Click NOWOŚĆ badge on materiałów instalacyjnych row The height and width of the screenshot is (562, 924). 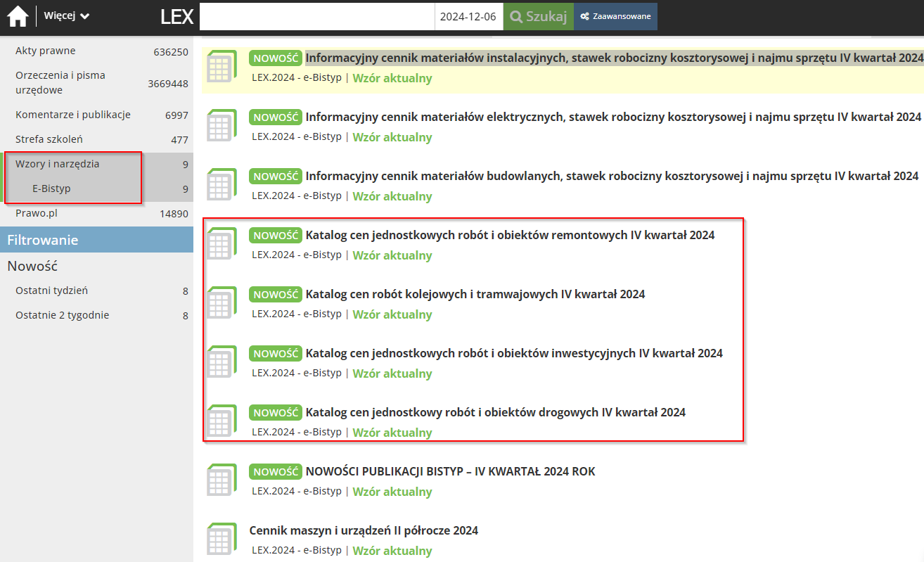tap(276, 58)
